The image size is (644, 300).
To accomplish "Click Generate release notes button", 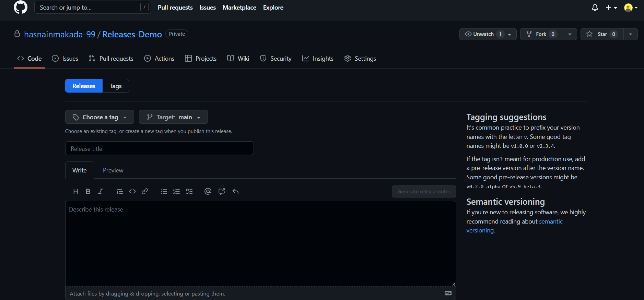I will (x=424, y=191).
